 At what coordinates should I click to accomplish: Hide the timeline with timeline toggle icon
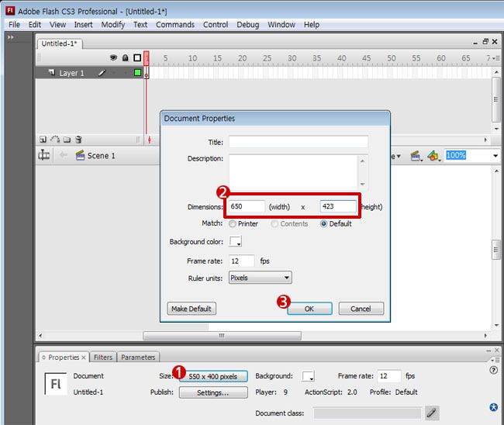pos(43,155)
